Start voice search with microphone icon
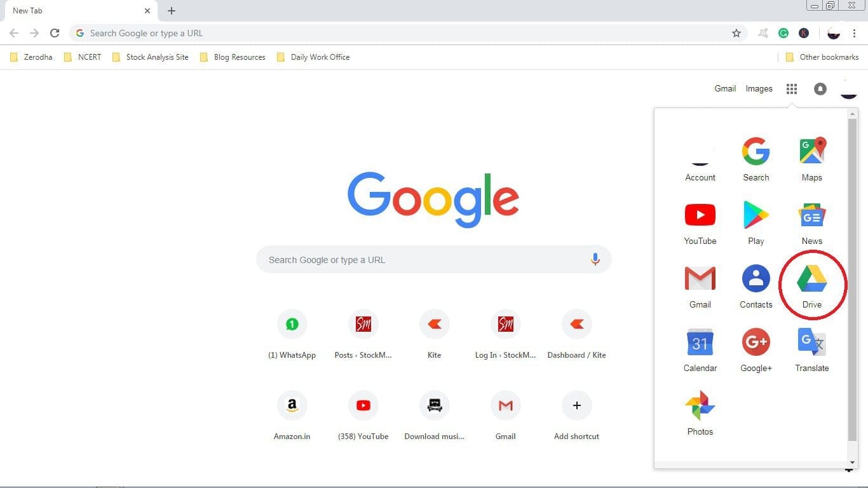Viewport: 868px width, 488px height. tap(595, 259)
